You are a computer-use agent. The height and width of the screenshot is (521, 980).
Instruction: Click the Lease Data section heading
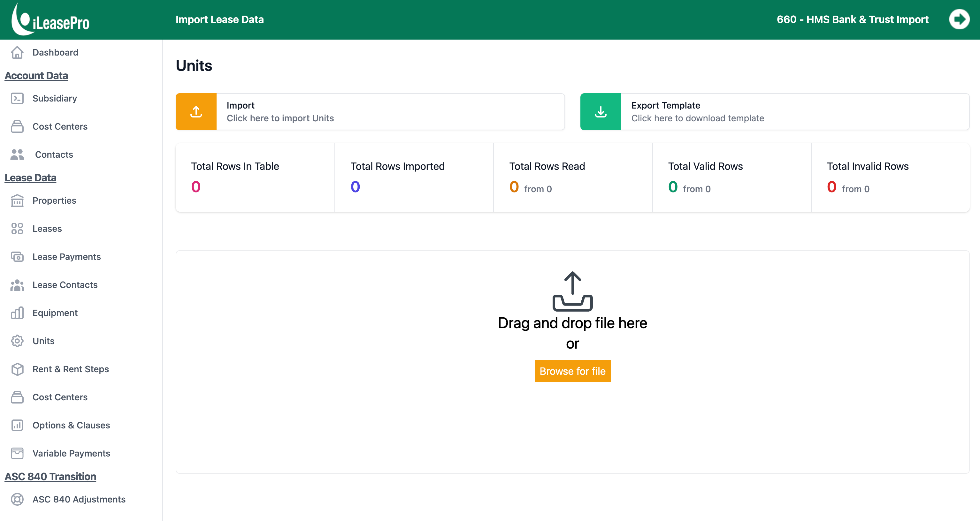pos(30,178)
